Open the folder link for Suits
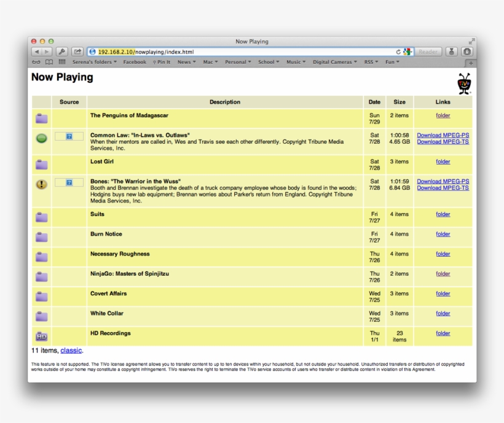504x423 pixels. point(443,214)
